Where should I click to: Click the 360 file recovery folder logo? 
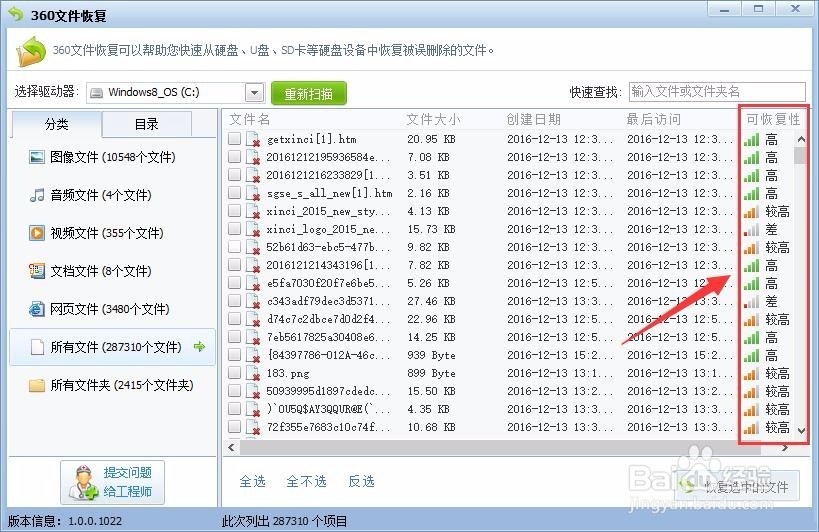coord(31,51)
